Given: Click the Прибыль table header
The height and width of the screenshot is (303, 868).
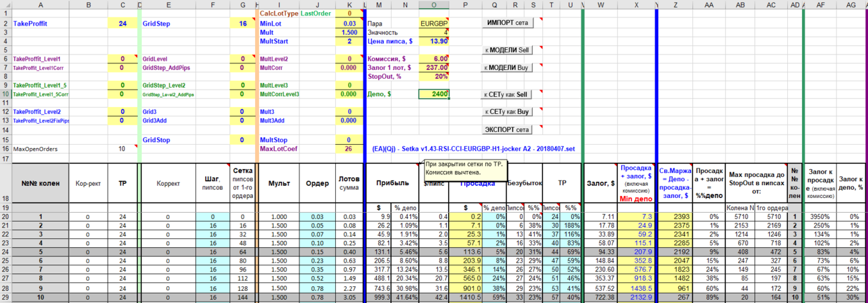Looking at the screenshot, I should (392, 182).
